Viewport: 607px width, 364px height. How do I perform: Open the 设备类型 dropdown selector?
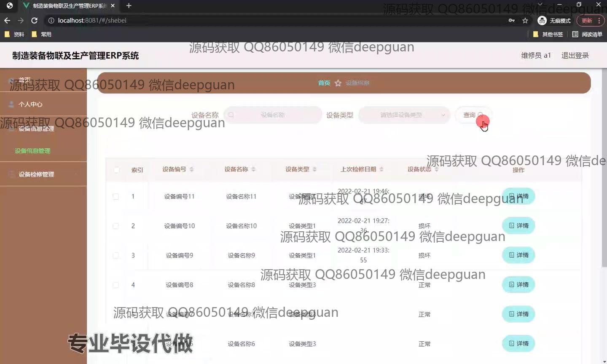click(x=404, y=115)
